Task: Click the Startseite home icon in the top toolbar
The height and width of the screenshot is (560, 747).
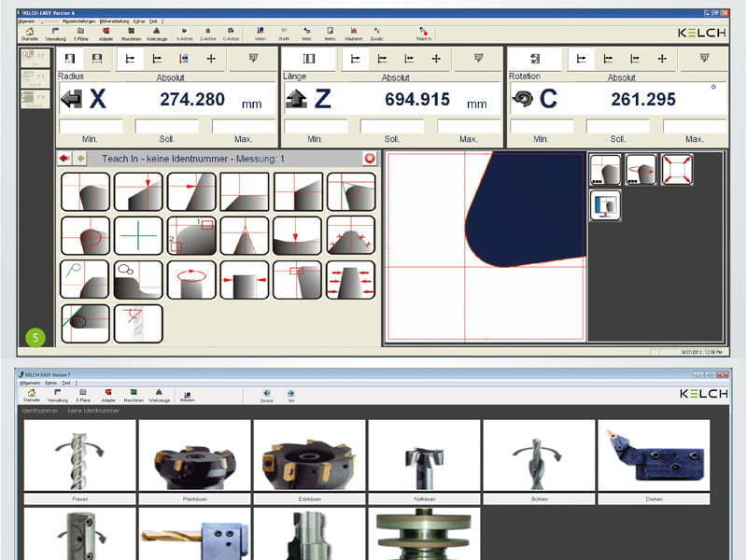Action: [x=31, y=33]
